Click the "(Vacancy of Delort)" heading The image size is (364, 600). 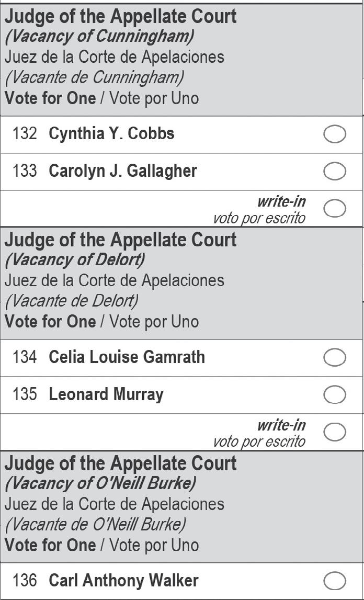(x=75, y=259)
